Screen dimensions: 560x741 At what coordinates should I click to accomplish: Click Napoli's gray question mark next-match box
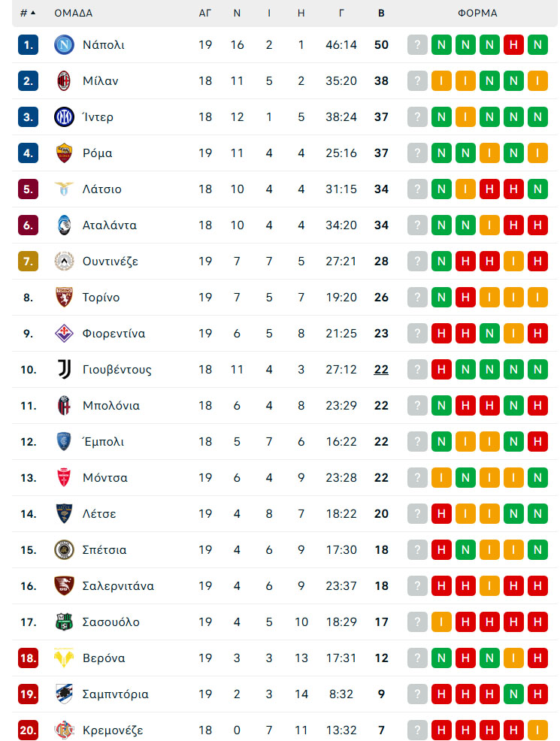[417, 45]
